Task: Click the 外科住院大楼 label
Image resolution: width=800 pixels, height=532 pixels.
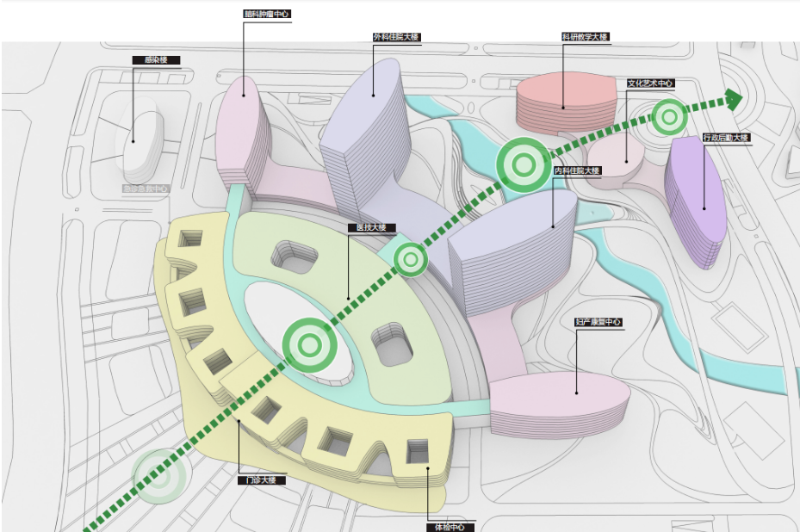Action: tap(396, 38)
